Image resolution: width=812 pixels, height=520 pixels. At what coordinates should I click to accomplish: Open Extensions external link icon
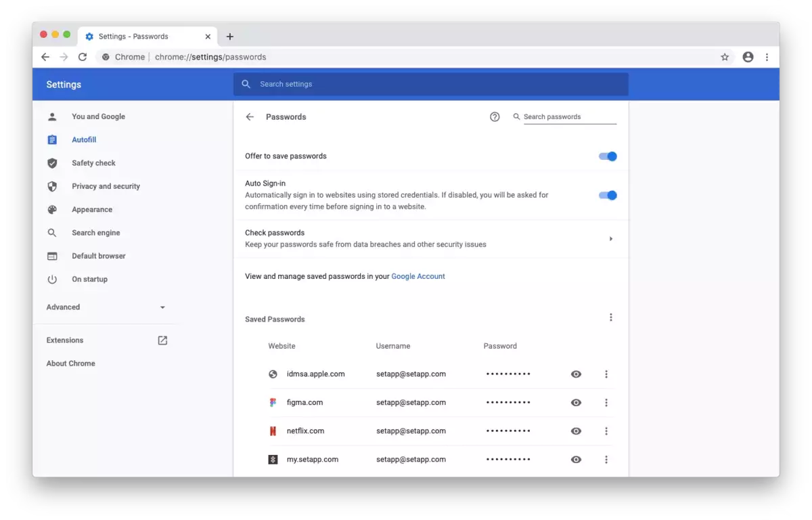pyautogui.click(x=162, y=341)
